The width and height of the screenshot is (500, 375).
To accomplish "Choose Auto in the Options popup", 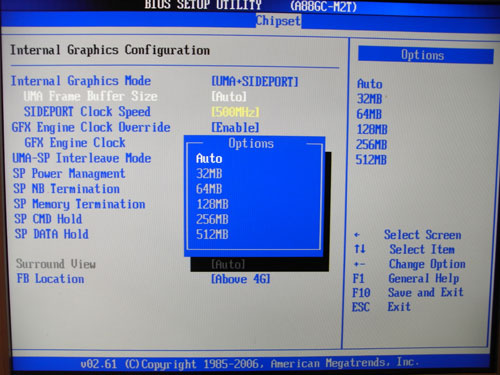I will [209, 158].
